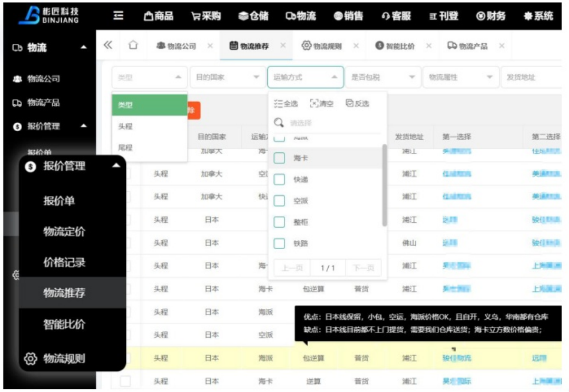This screenshot has width=569, height=392.
Task: Check the 空派 checkbox
Action: [x=279, y=201]
